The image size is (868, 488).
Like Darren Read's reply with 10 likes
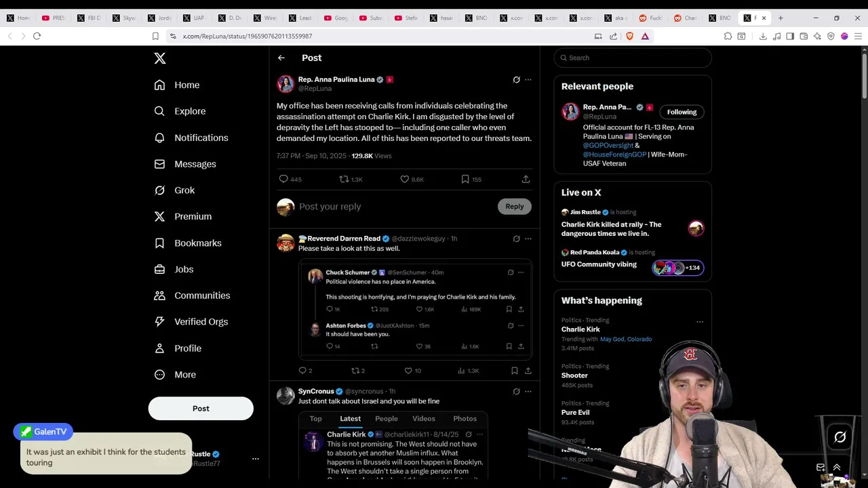(x=412, y=371)
